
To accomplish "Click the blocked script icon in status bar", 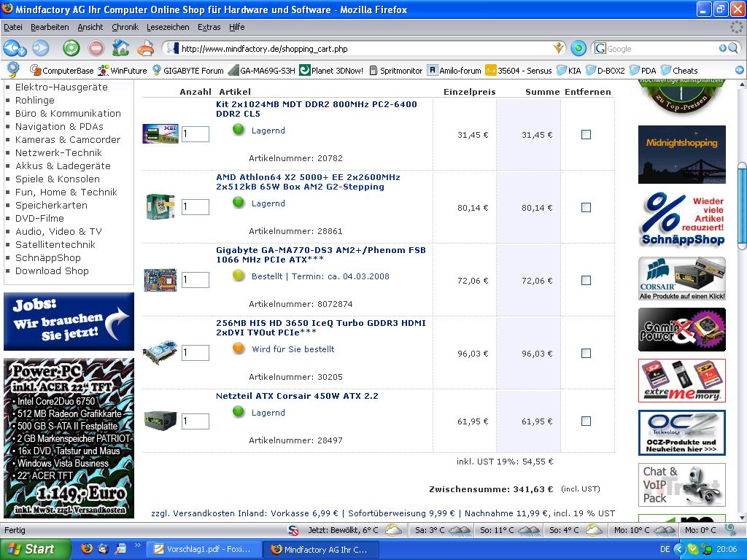I will pyautogui.click(x=293, y=530).
